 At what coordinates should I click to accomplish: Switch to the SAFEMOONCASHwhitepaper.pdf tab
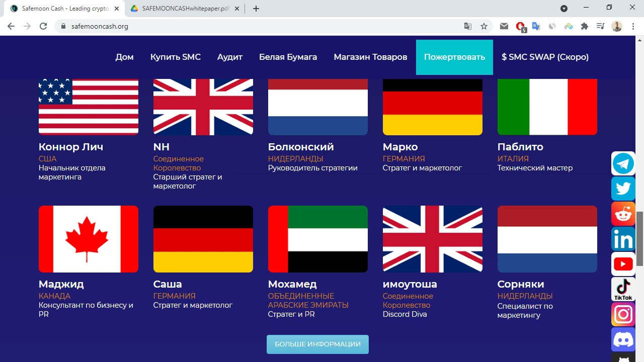(x=185, y=9)
